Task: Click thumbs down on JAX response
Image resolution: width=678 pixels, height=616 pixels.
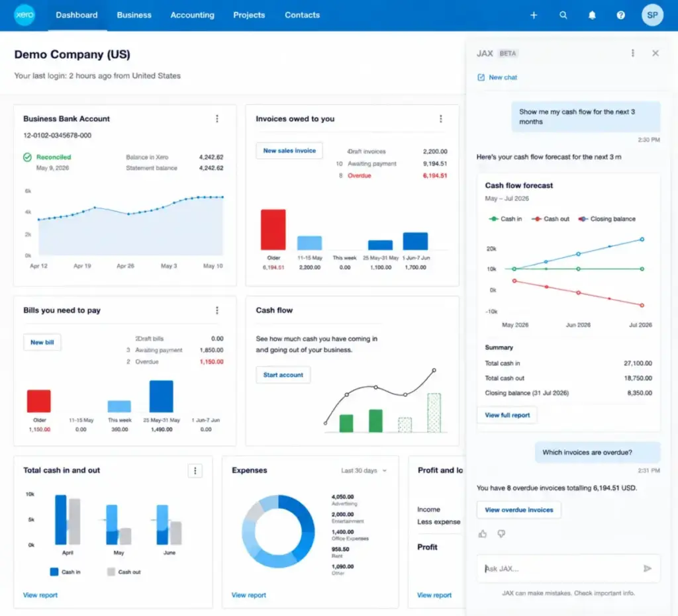Action: click(x=501, y=534)
